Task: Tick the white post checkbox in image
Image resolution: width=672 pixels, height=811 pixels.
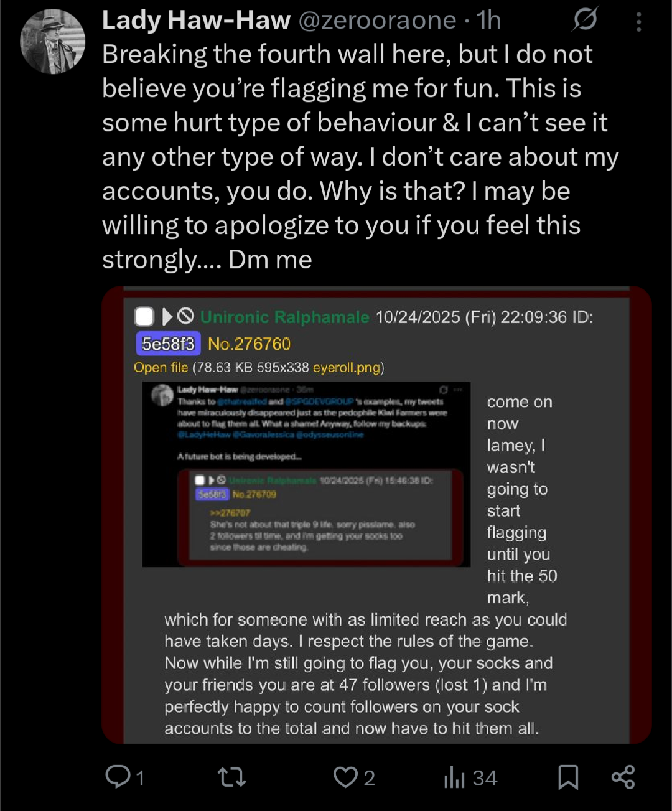Action: click(x=144, y=317)
